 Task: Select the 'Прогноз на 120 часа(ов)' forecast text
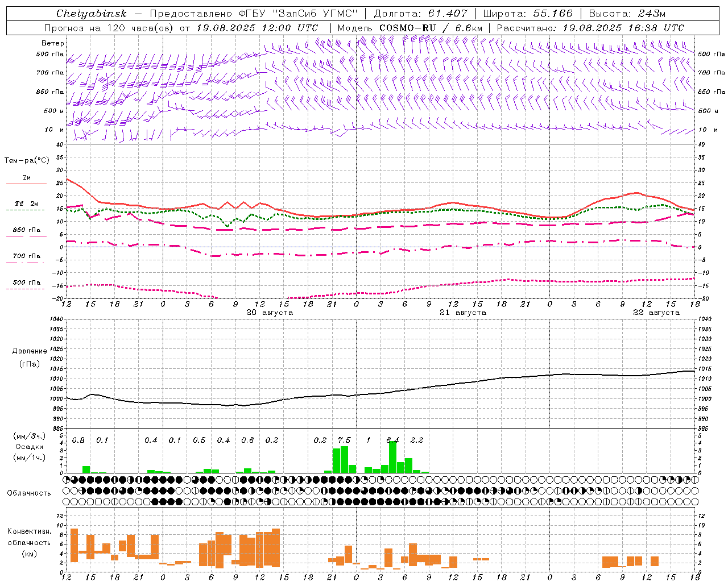110,28
